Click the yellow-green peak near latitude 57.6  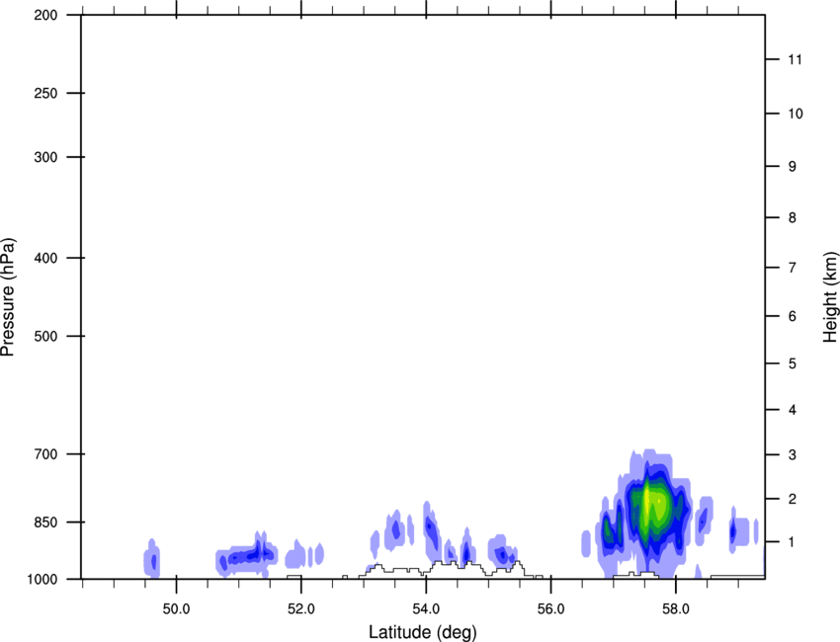tap(653, 503)
